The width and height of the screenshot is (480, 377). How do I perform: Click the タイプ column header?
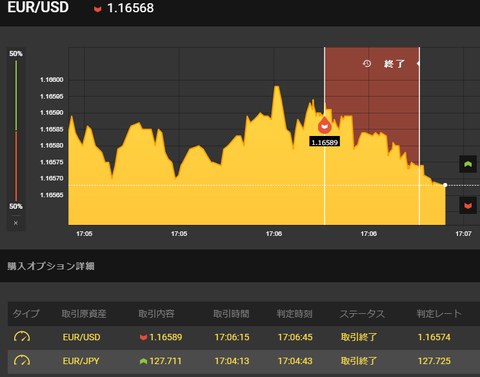coord(26,313)
